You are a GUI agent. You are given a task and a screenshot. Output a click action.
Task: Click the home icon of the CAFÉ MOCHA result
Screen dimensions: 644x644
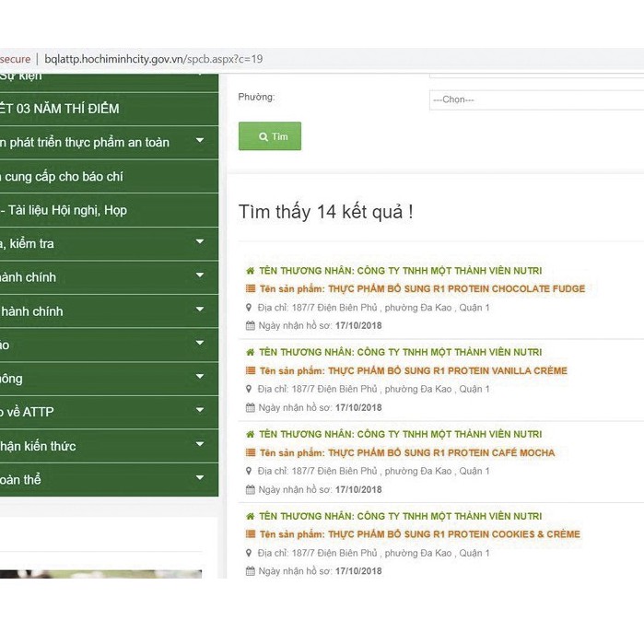pyautogui.click(x=250, y=434)
